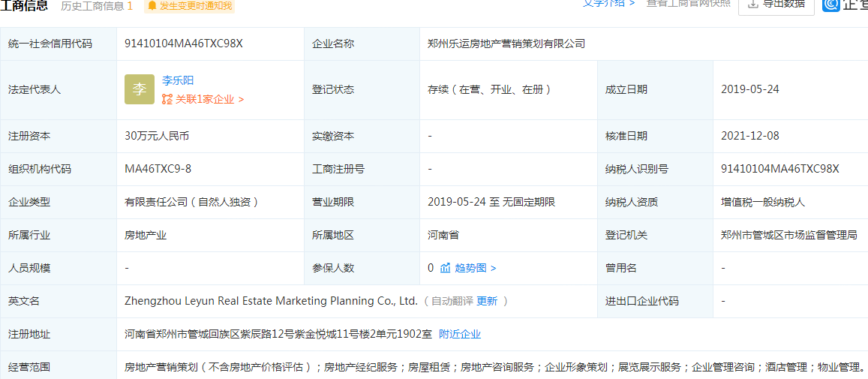Screen dimensions: 868x379
Task: Select registration status 存续（在营、开业、在册）
Action: coord(489,90)
